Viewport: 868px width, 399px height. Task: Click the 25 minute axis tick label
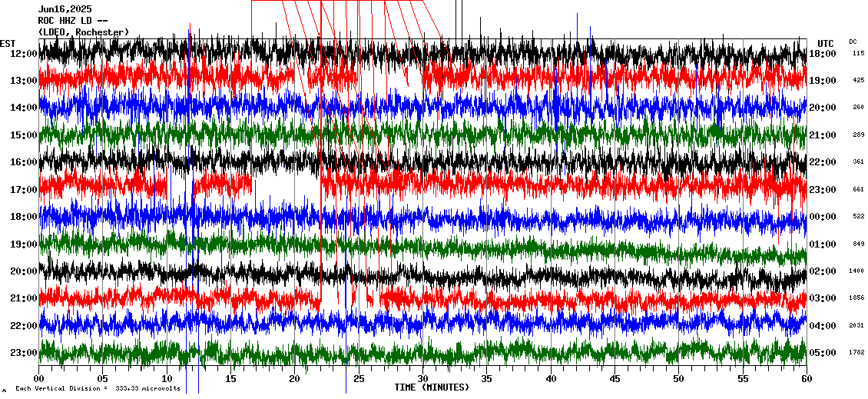pos(359,379)
